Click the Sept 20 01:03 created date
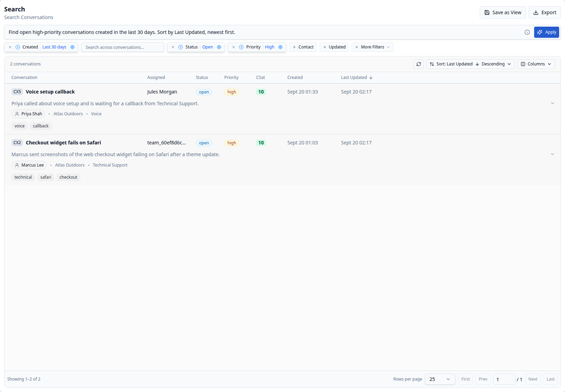 (x=303, y=143)
